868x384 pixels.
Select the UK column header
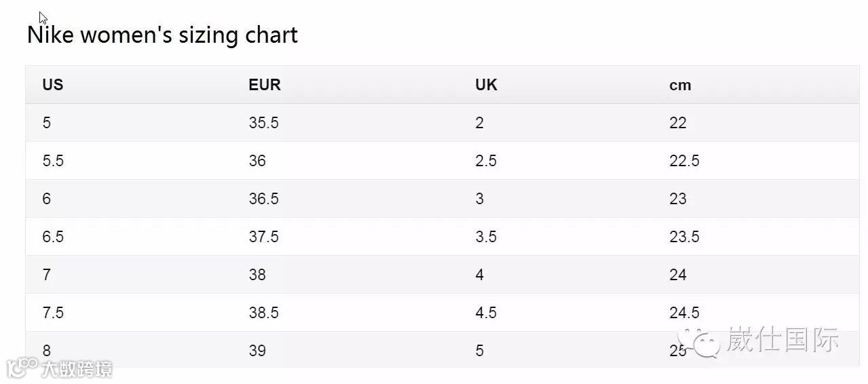point(486,85)
